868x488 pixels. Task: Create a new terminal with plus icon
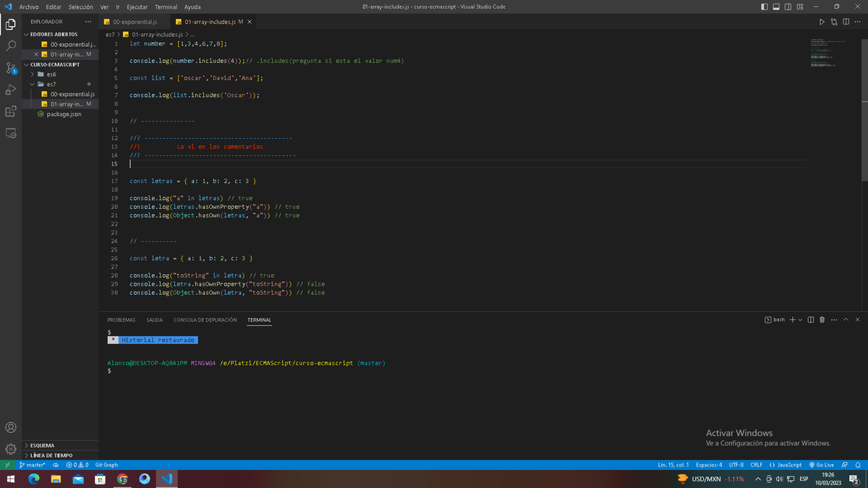[x=792, y=320]
